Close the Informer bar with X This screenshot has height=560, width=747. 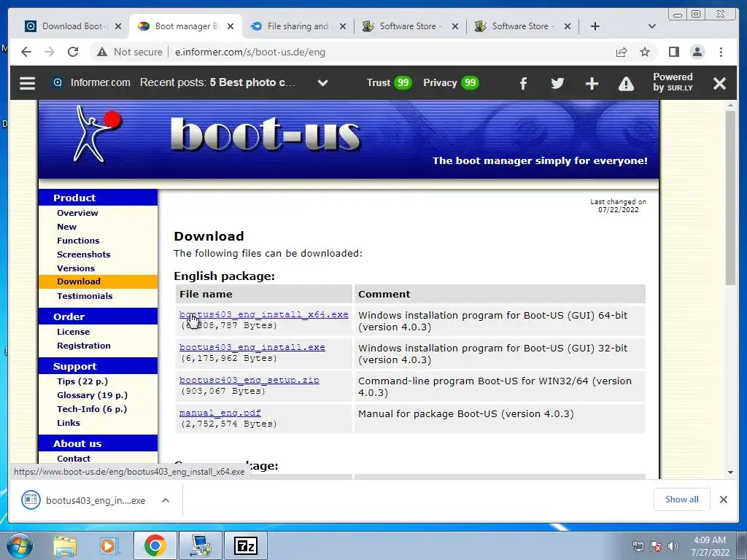pos(719,84)
